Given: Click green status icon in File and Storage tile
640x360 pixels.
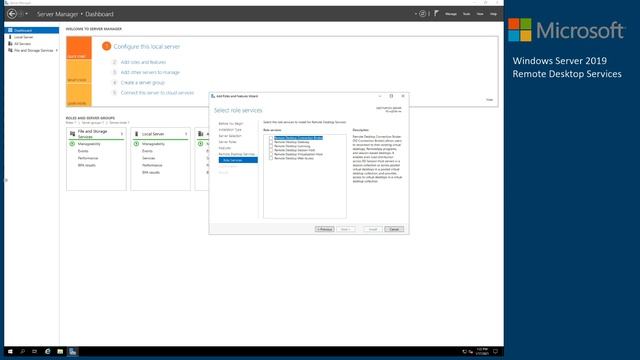Looking at the screenshot, I should coord(72,144).
